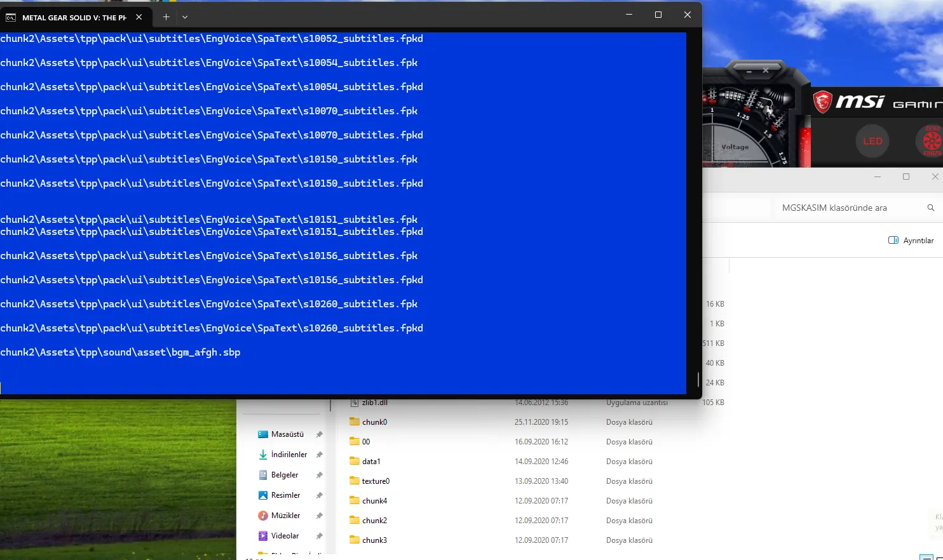The image size is (943, 560).
Task: Click the Videolar video icon in sidebar
Action: tap(263, 536)
